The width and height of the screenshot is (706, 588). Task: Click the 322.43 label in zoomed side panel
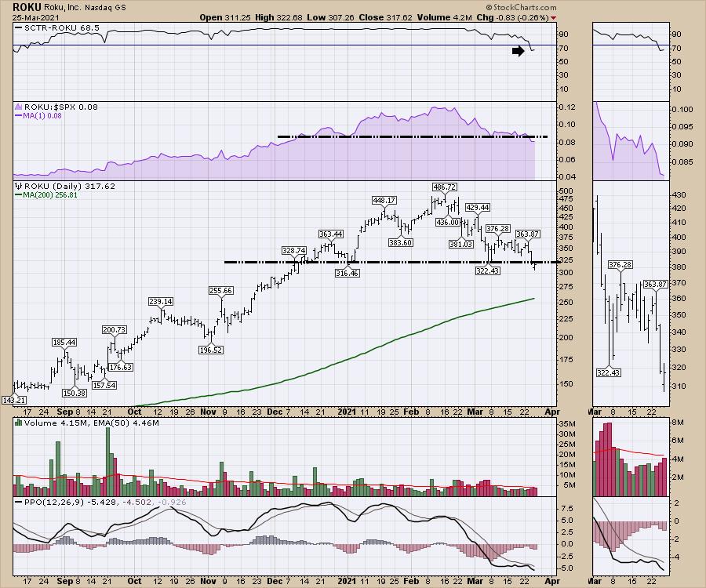click(609, 372)
